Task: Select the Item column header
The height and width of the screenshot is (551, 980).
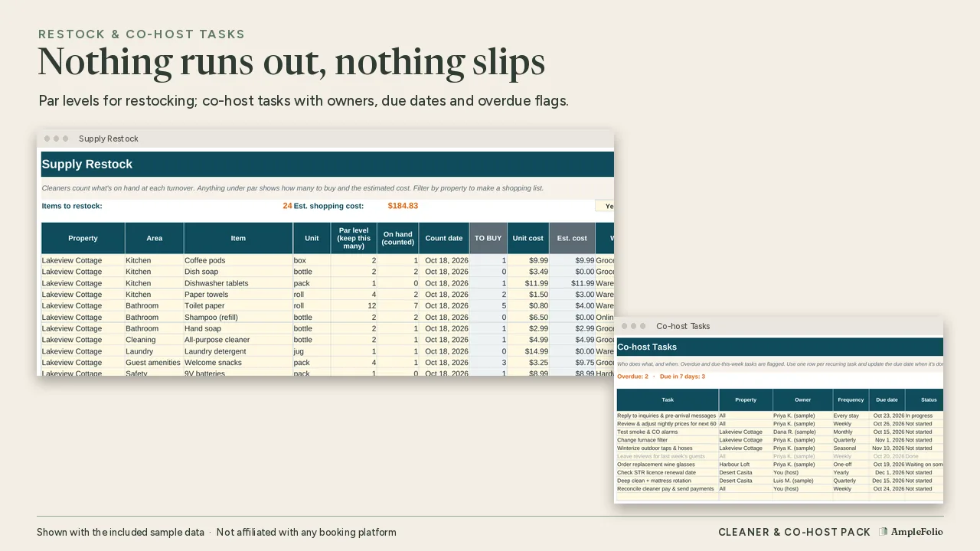Action: 238,238
